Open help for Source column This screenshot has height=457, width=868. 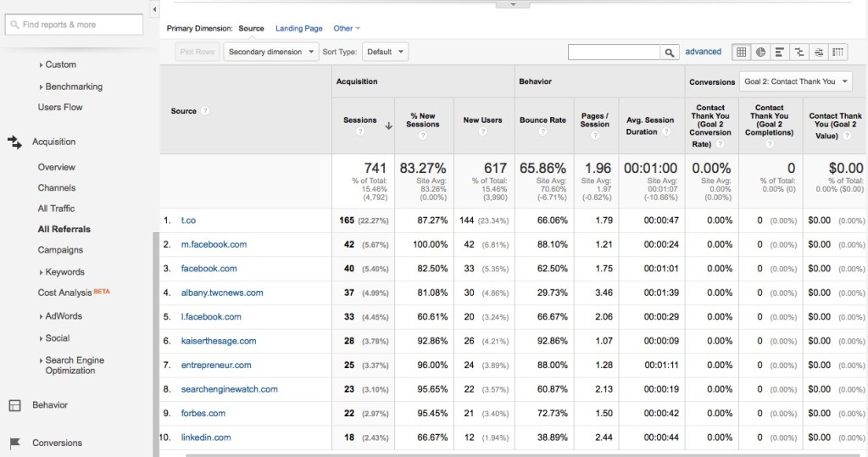tap(205, 111)
